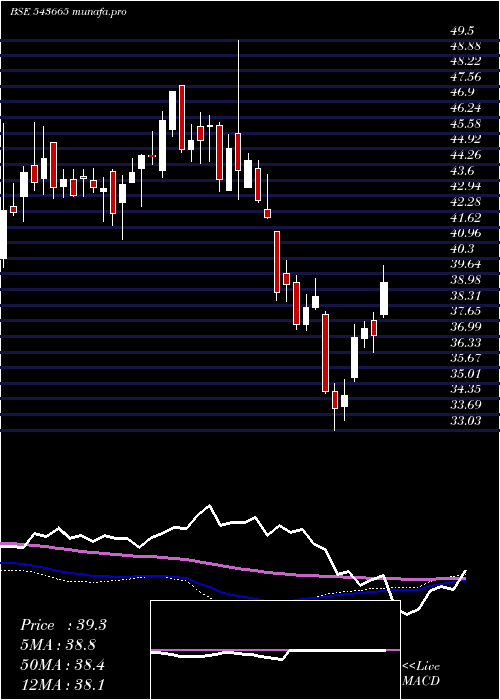Select the 40.3 price axis label
500x700 pixels.
click(462, 249)
